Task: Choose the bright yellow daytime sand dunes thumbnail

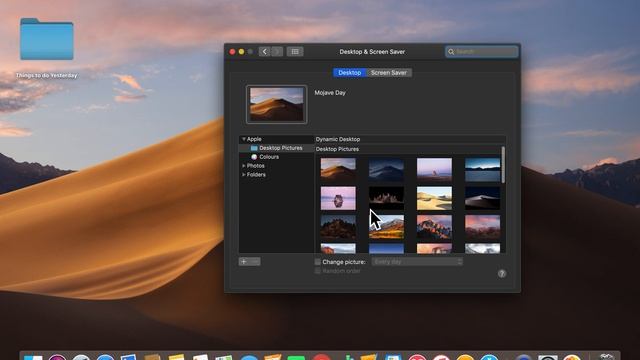Action: [x=434, y=198]
